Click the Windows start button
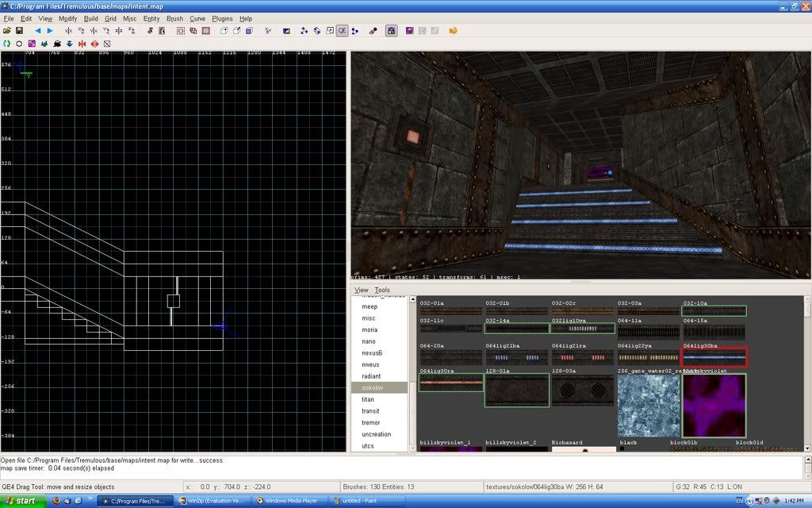The image size is (812, 508). coord(24,501)
